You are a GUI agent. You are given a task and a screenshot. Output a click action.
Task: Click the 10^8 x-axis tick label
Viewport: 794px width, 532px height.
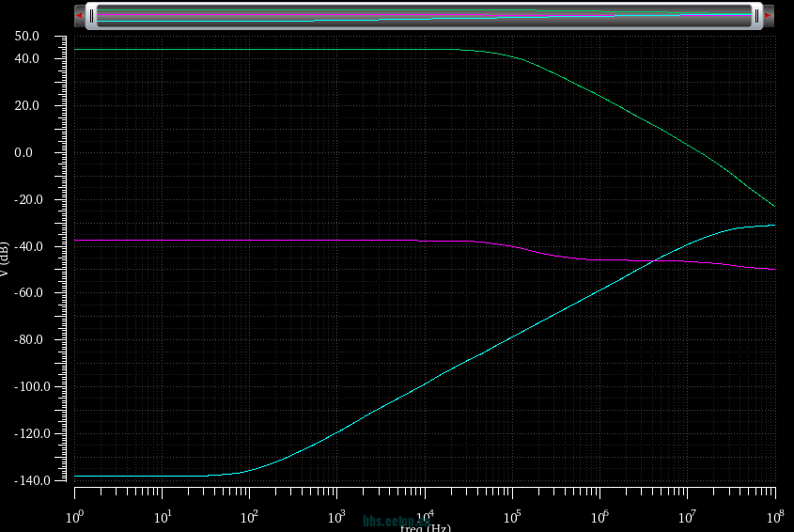coord(775,517)
